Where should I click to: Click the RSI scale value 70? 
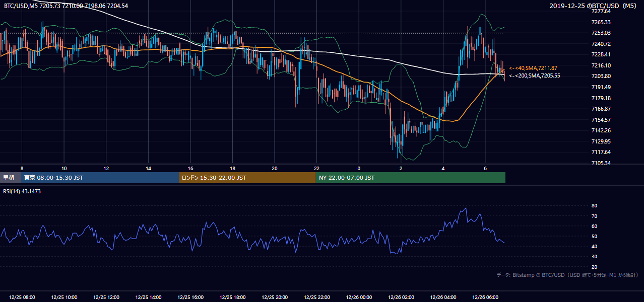point(595,216)
